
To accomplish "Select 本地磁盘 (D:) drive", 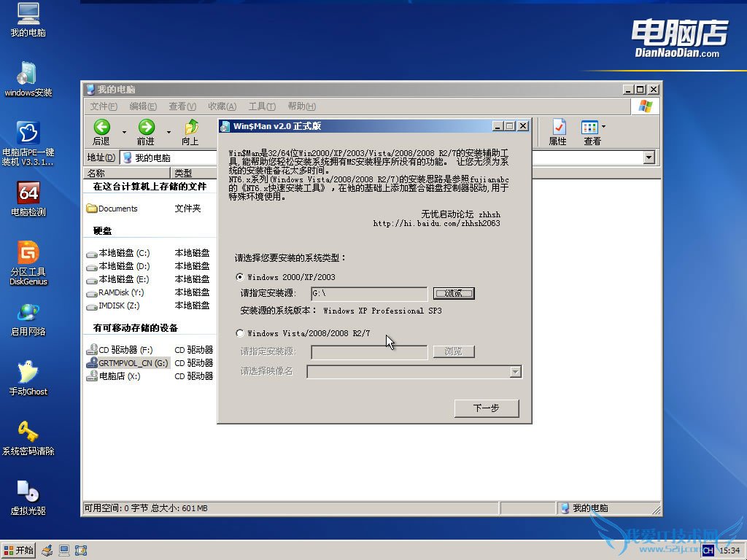I will (x=118, y=266).
